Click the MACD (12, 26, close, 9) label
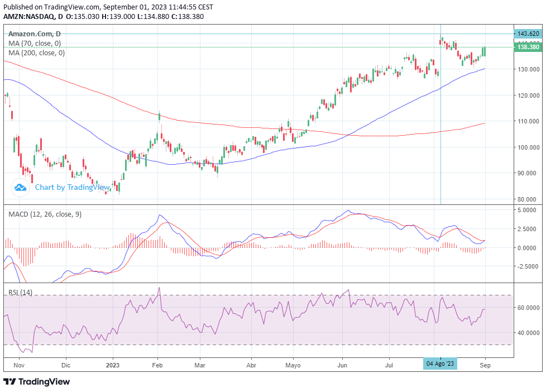The height and width of the screenshot is (392, 546). (x=45, y=214)
